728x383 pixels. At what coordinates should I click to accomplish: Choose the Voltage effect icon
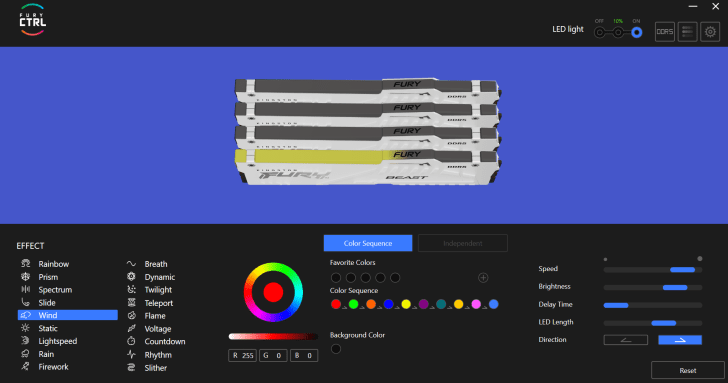131,328
